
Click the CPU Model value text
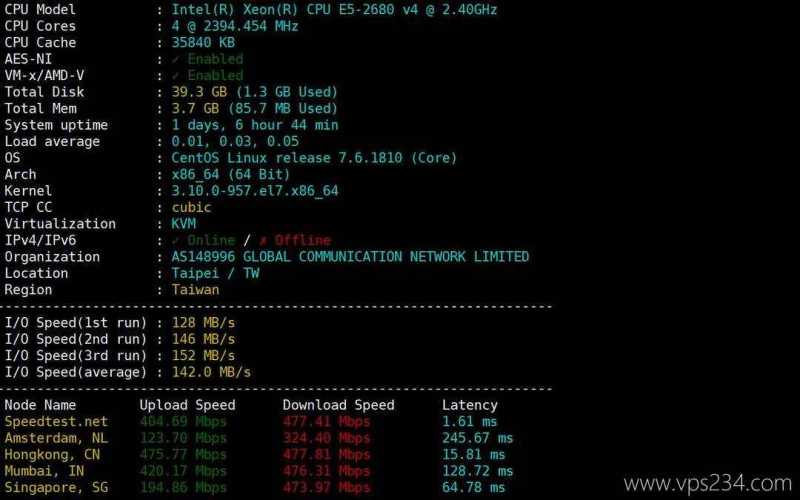point(334,9)
